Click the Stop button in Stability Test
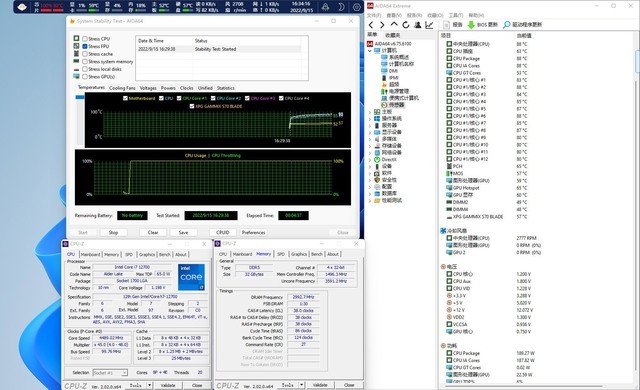 pyautogui.click(x=113, y=233)
